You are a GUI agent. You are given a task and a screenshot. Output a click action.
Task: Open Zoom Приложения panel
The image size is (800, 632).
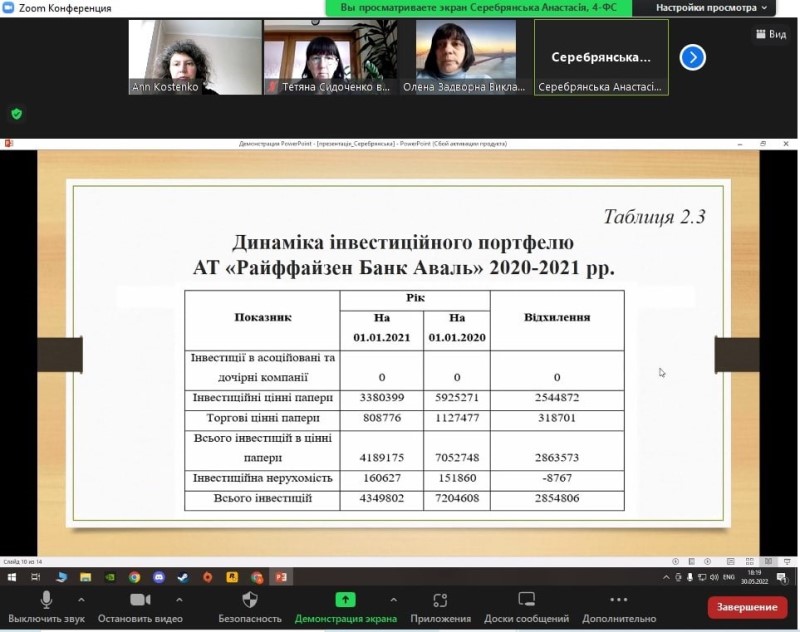[440, 607]
